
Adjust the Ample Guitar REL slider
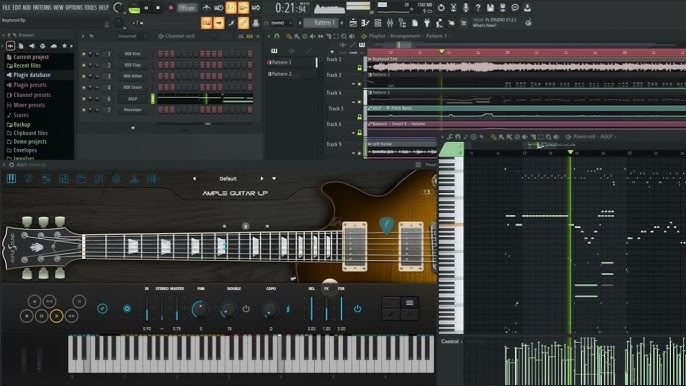[312, 309]
